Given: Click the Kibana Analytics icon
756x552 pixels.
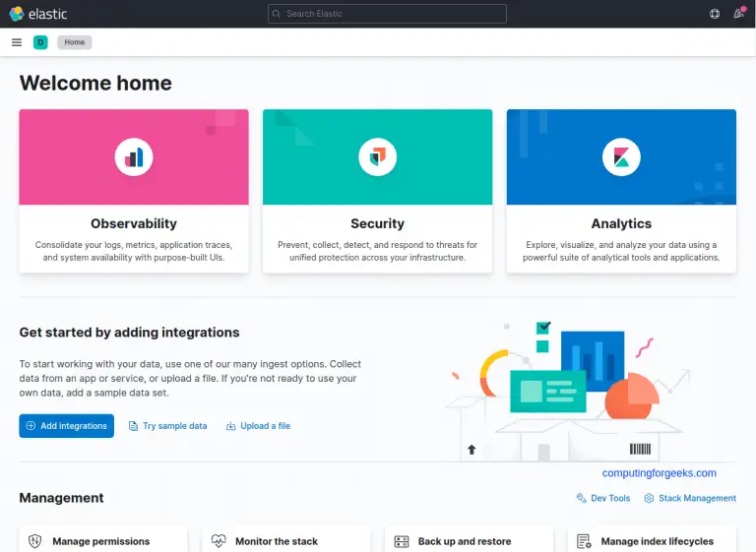Looking at the screenshot, I should pyautogui.click(x=621, y=156).
